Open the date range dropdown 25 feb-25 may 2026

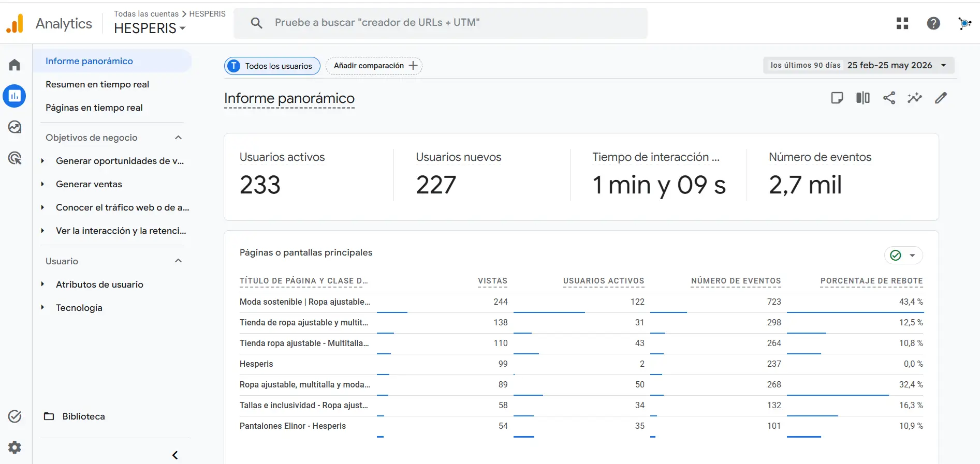coord(859,65)
